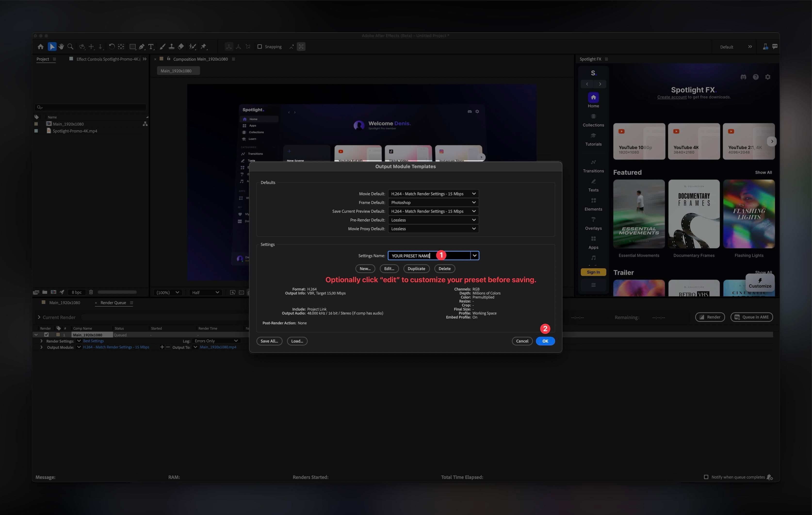Select the Zoom magnifier tool
This screenshot has width=812, height=515.
pyautogui.click(x=71, y=47)
